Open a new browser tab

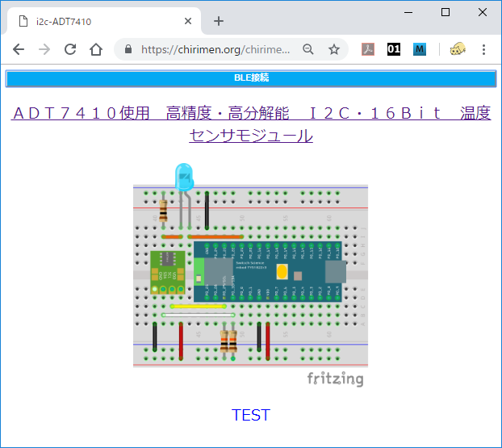[218, 21]
